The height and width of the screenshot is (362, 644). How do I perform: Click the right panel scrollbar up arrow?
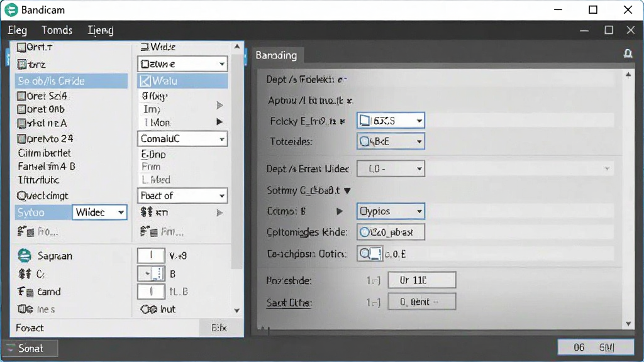628,75
